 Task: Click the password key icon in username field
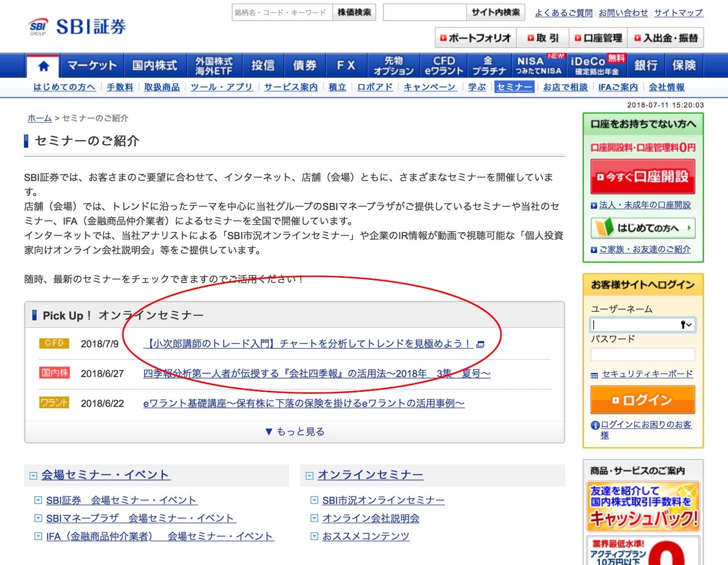686,325
